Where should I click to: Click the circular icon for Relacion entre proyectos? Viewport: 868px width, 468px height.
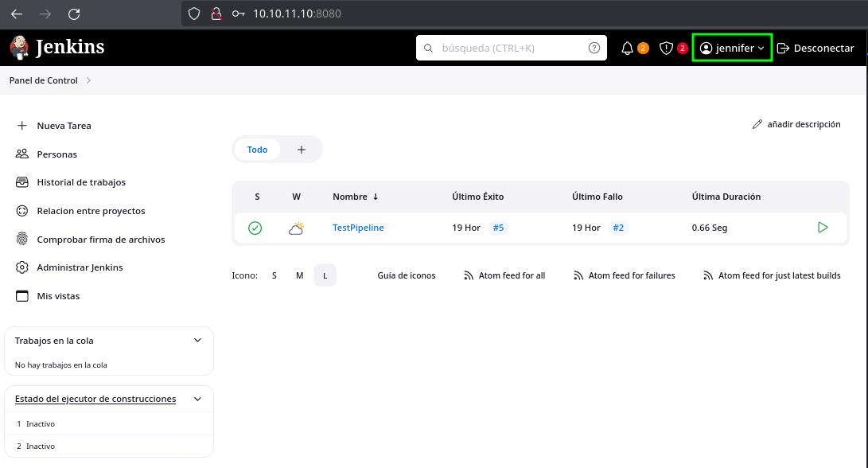click(x=21, y=210)
